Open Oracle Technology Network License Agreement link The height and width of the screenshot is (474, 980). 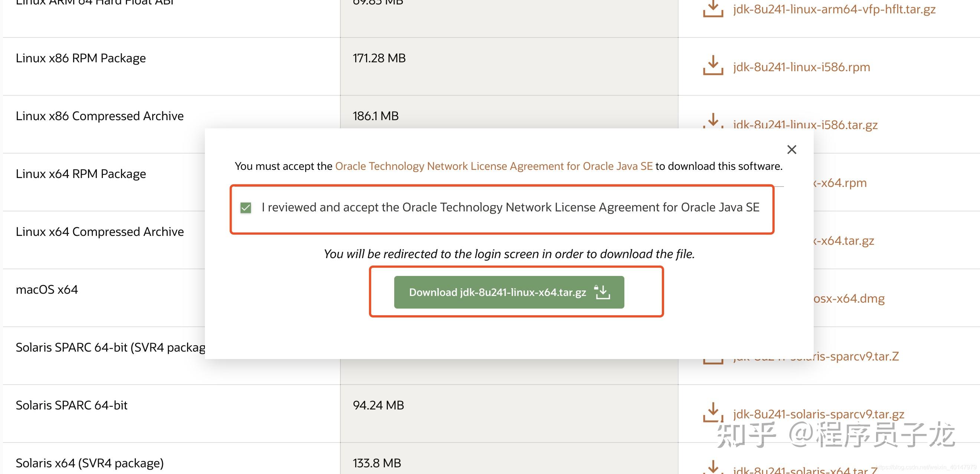pyautogui.click(x=493, y=166)
